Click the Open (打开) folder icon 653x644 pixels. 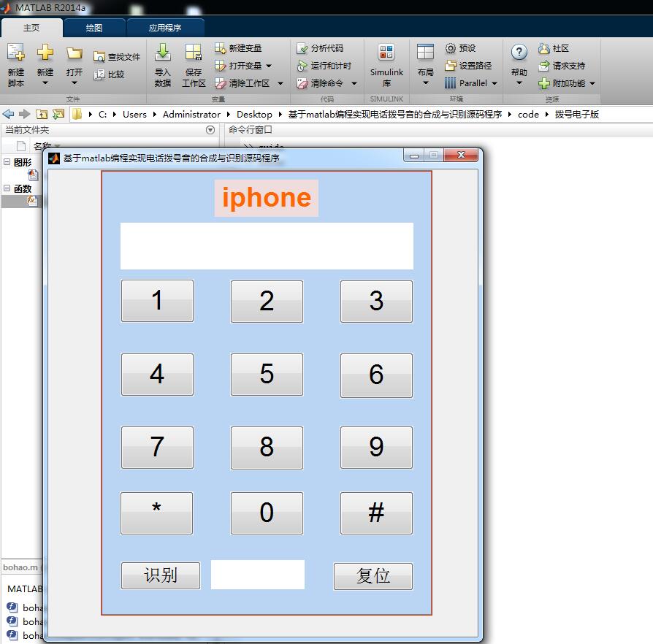point(74,53)
